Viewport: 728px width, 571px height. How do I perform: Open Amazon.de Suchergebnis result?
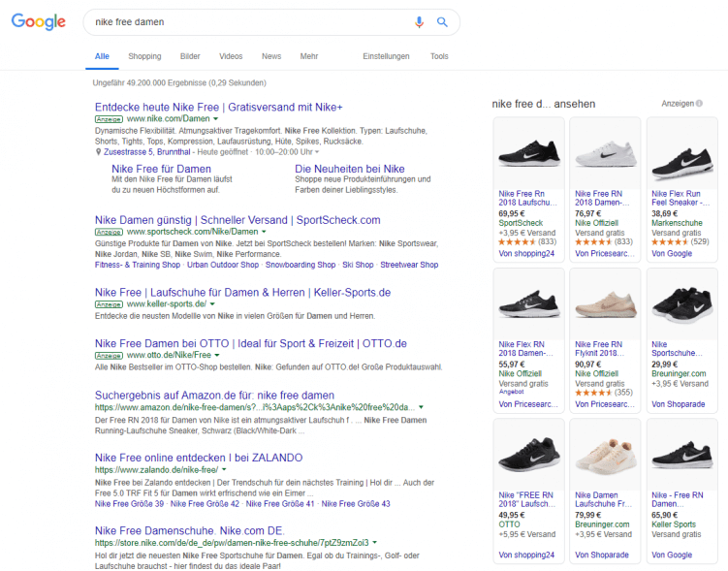[214, 396]
